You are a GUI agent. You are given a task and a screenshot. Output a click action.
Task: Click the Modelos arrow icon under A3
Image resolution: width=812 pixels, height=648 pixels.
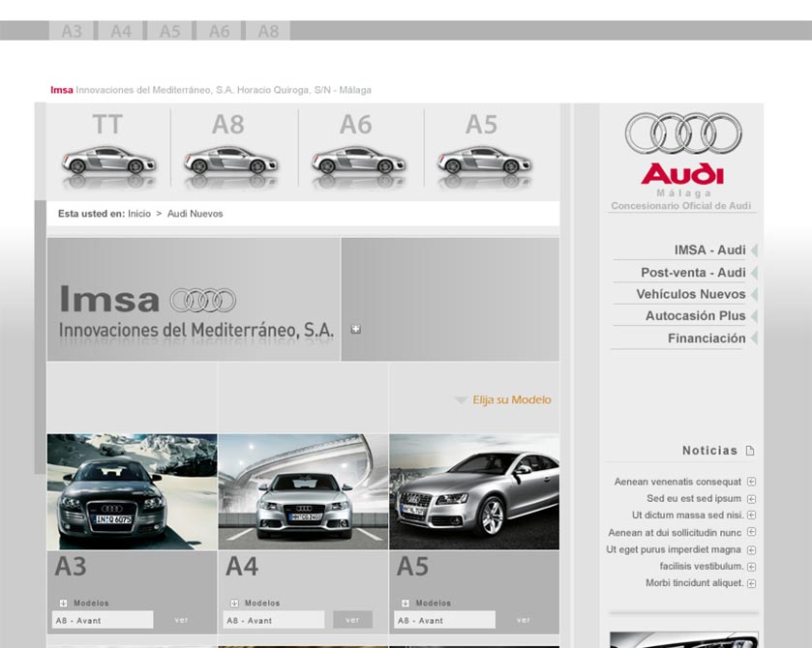coord(63,603)
